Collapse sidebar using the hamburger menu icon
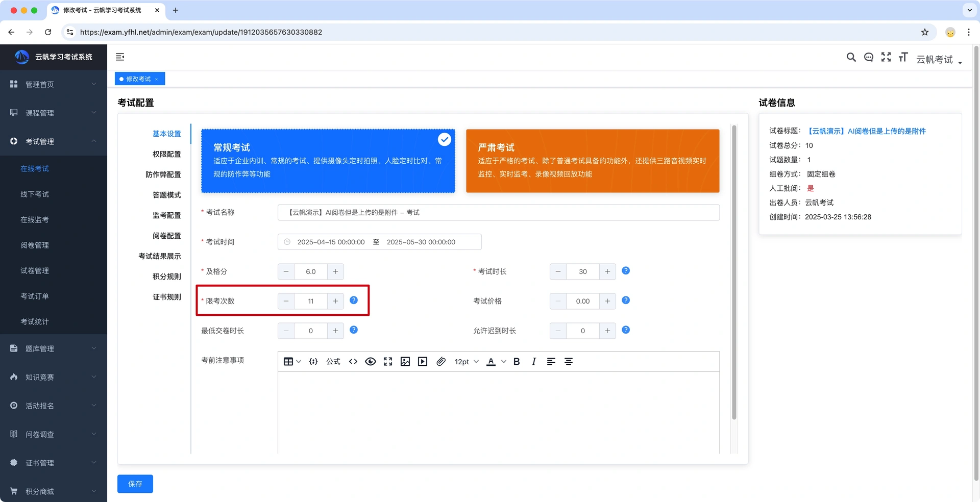This screenshot has height=502, width=980. (120, 57)
